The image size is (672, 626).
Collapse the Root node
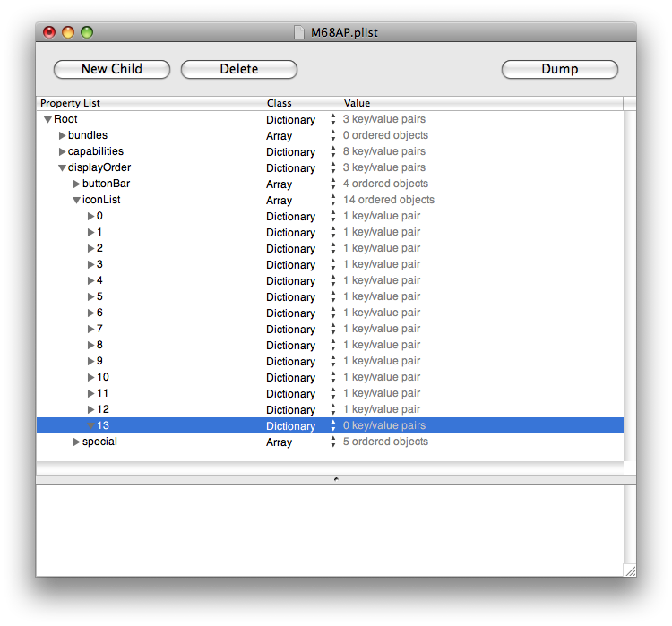[x=48, y=119]
